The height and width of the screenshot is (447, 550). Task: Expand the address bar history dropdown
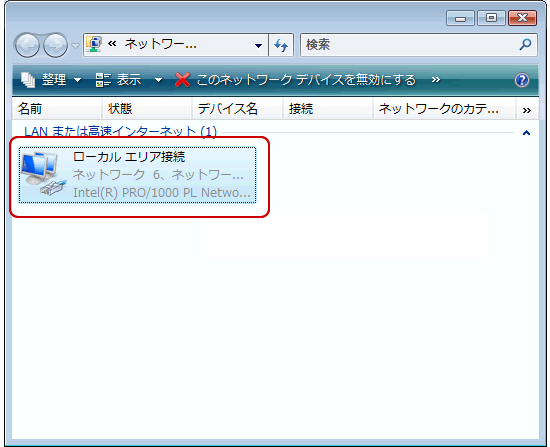pos(259,45)
